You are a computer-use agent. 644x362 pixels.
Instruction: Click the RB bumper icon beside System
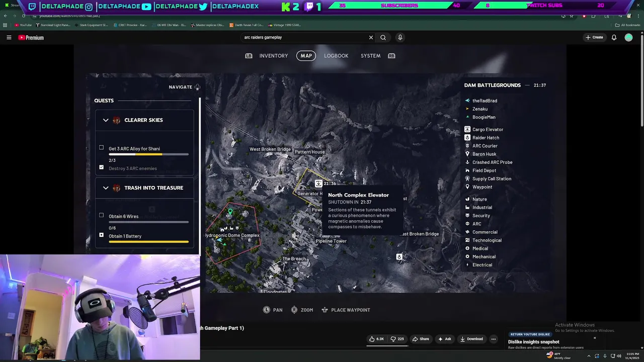[391, 56]
